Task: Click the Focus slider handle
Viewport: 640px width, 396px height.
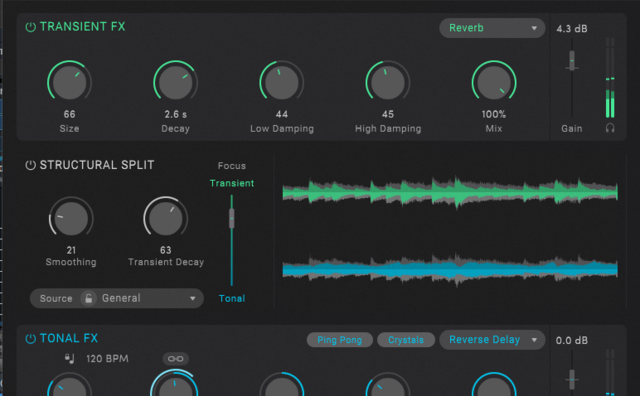Action: pos(231,218)
